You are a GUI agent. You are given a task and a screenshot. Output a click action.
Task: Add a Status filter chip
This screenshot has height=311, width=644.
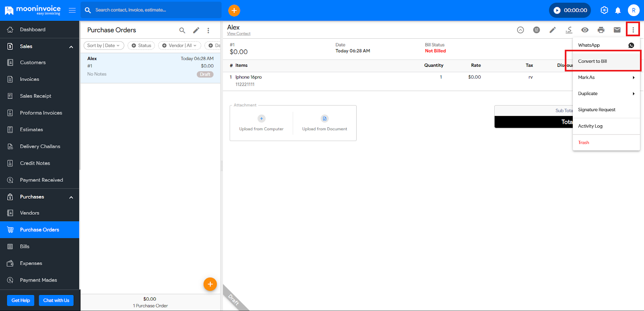coord(141,46)
